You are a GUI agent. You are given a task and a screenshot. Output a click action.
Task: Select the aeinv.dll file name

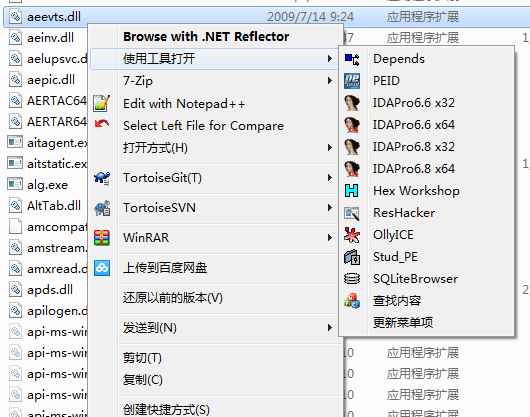(x=50, y=38)
